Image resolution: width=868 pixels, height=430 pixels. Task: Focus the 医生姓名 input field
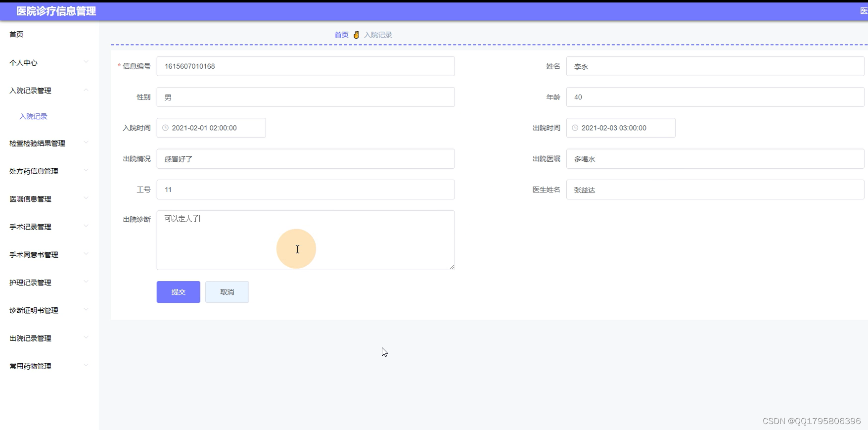(715, 190)
